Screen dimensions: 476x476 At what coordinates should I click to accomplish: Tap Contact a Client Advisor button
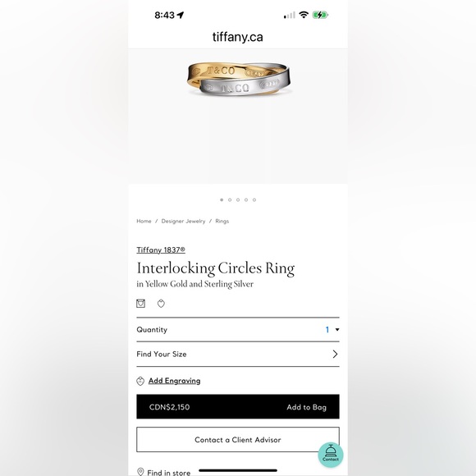238,440
